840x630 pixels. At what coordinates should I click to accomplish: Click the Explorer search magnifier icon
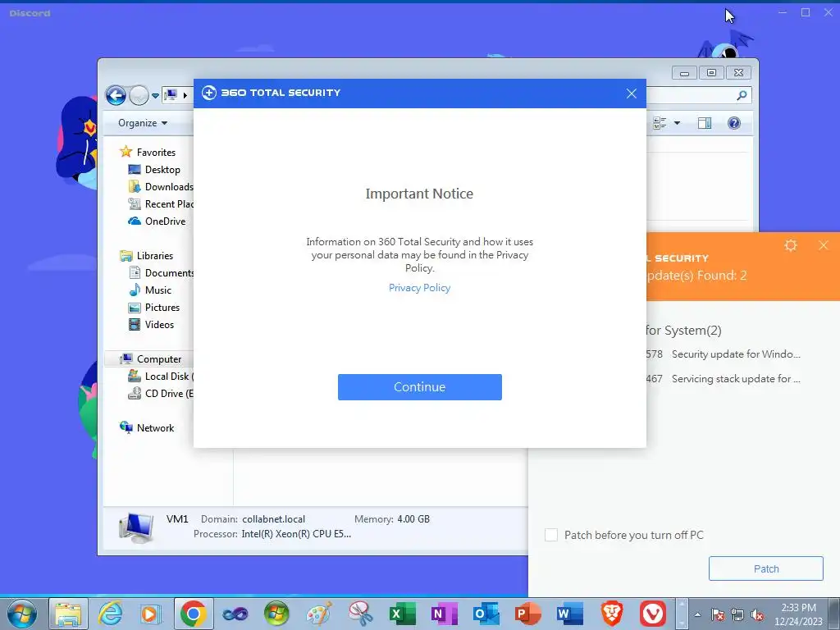tap(742, 95)
